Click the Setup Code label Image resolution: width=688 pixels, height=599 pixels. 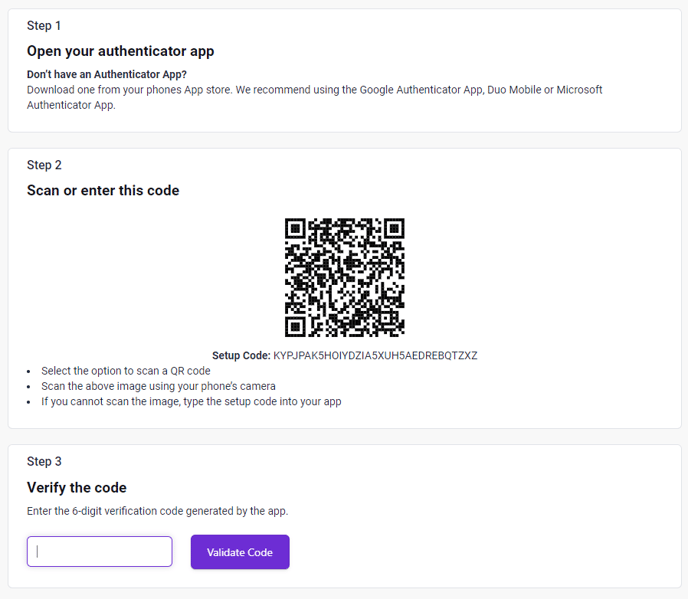[x=241, y=355]
